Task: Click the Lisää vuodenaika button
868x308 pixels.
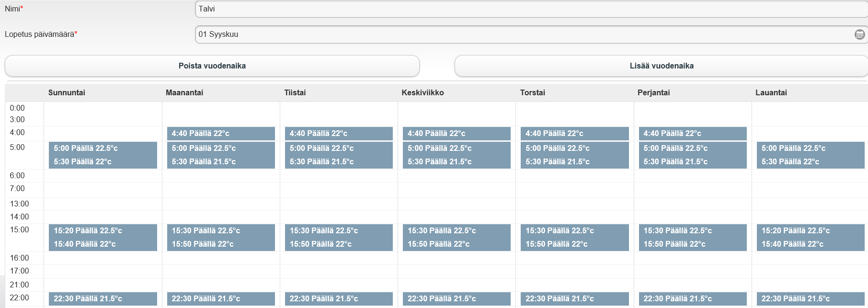Action: point(661,66)
